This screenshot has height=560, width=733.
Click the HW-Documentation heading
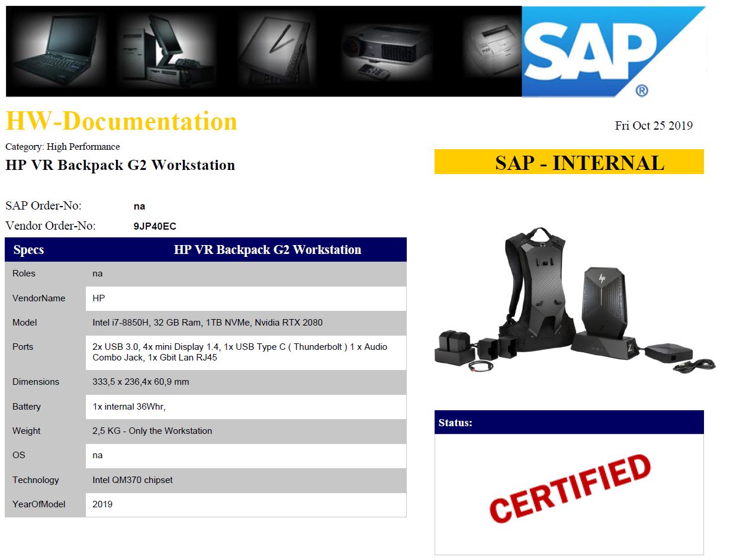pos(121,121)
